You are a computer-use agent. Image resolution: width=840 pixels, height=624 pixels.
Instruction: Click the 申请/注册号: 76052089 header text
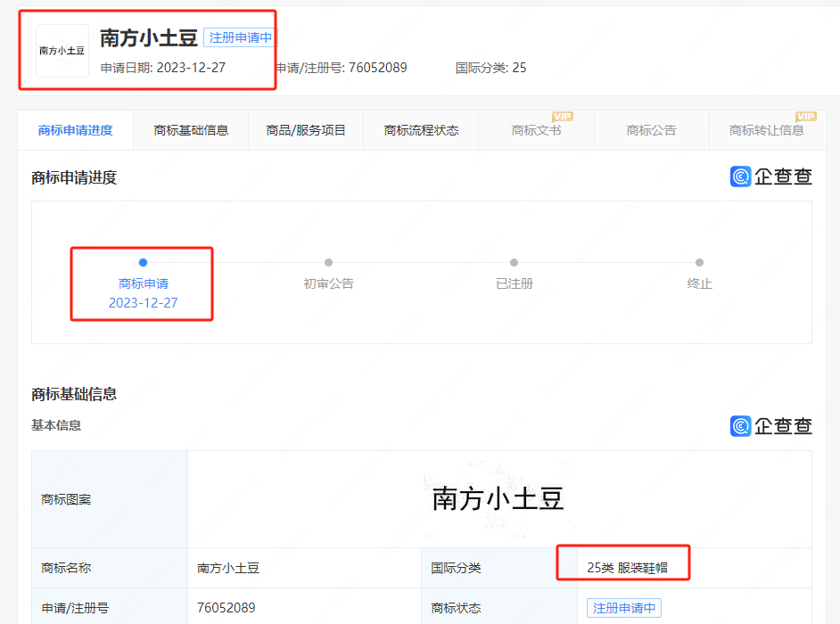tap(342, 68)
